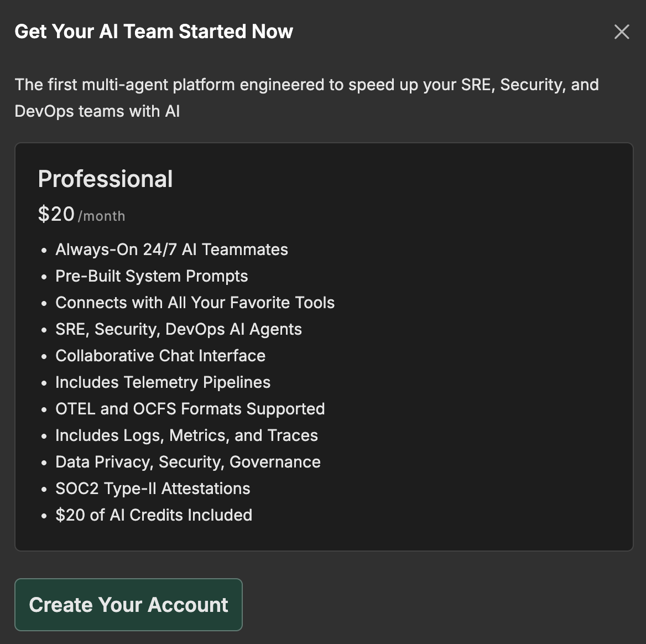Screen dimensions: 646x644
Task: Click the Professional plan heading
Action: (105, 179)
